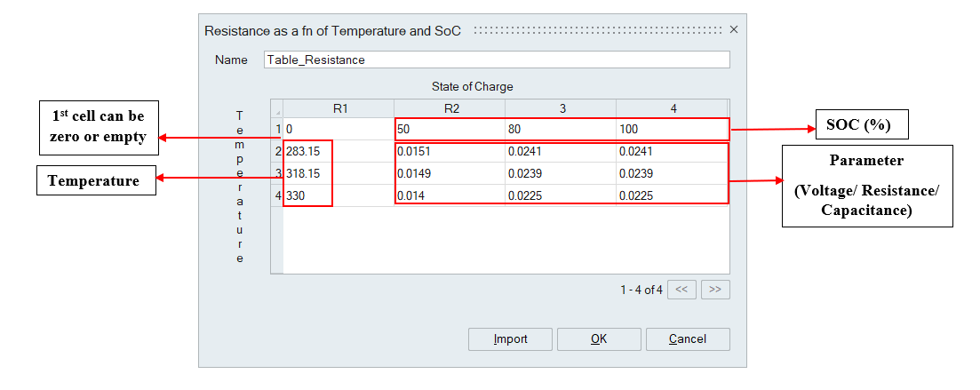The image size is (980, 390).
Task: Click the Name input field
Action: click(x=497, y=60)
